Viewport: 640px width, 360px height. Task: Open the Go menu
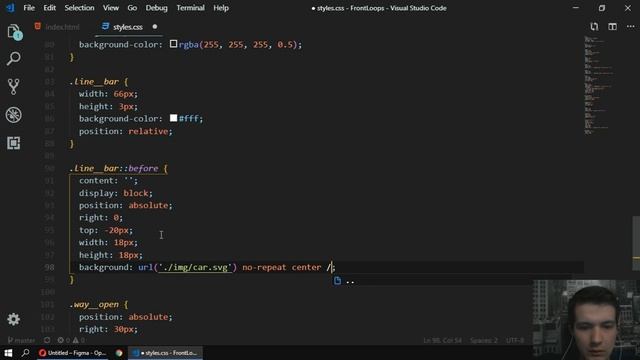point(132,8)
